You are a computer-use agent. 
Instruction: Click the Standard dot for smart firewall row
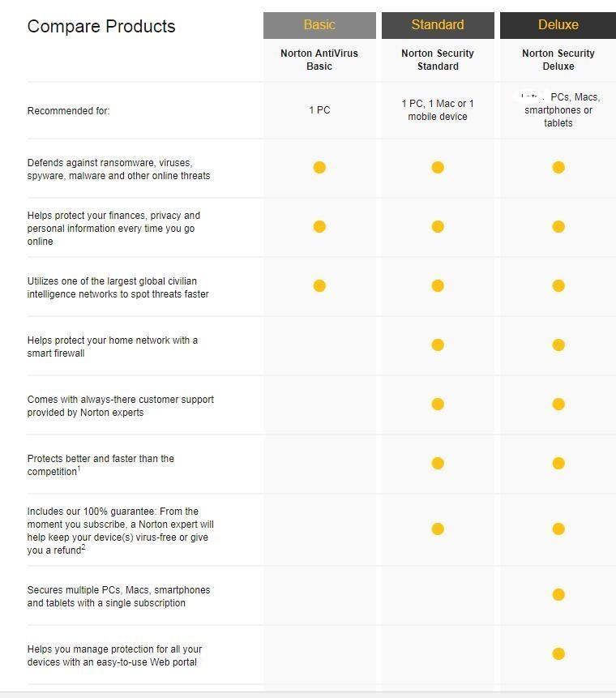(x=438, y=345)
